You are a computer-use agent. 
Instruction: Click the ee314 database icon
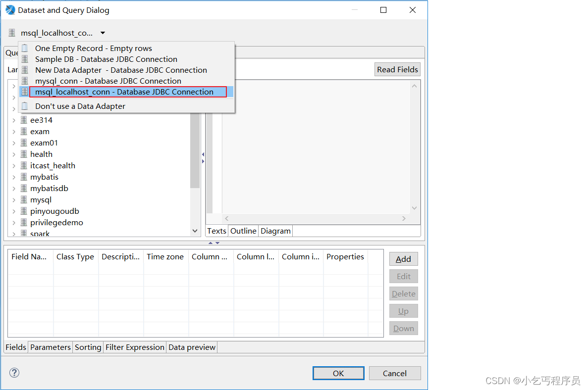24,120
